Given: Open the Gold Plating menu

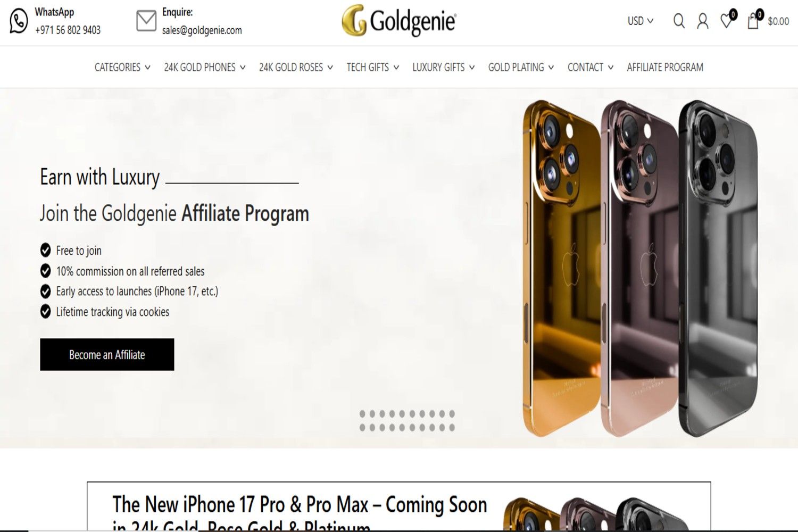Looking at the screenshot, I should (521, 68).
